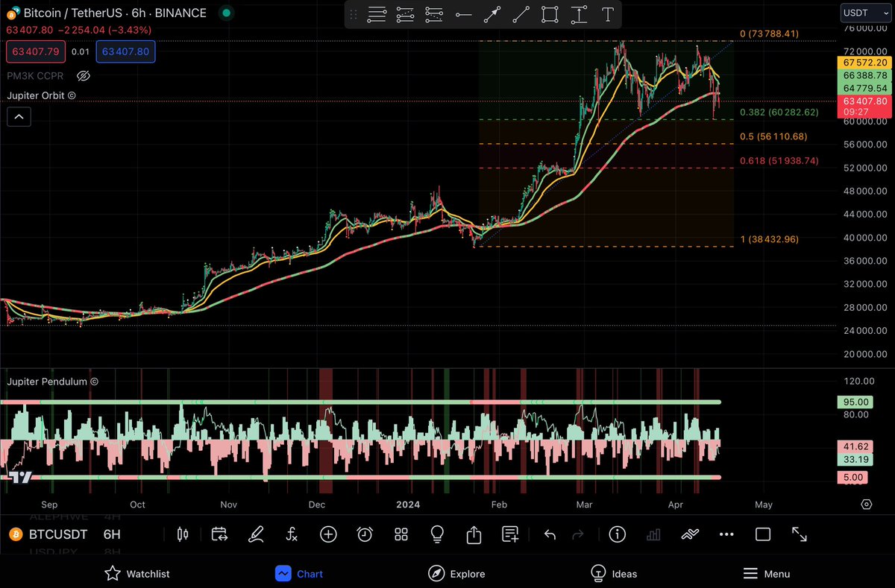895x588 pixels.
Task: Select the arrow line drawing tool
Action: [492, 14]
